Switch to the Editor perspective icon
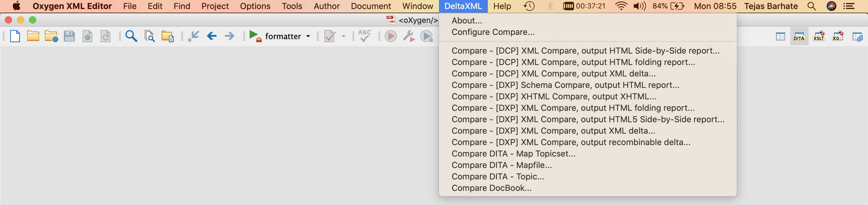Screen dimensions: 868x205 click(x=780, y=36)
